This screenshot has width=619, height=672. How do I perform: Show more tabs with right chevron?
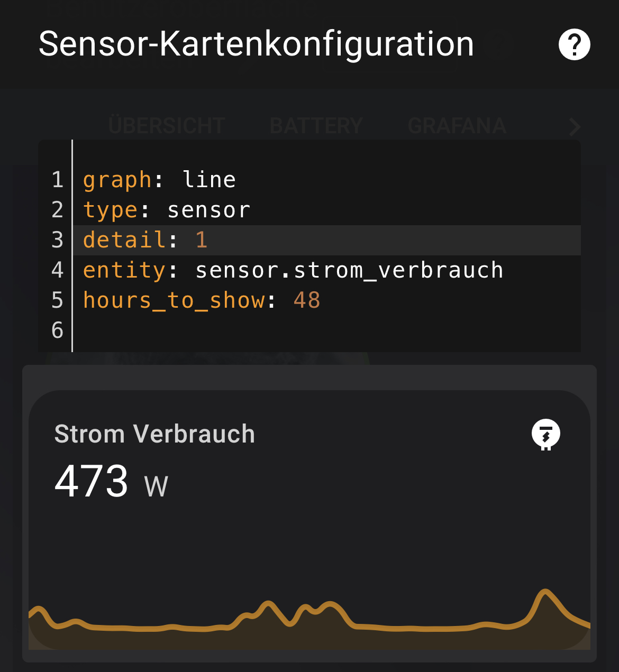(575, 127)
